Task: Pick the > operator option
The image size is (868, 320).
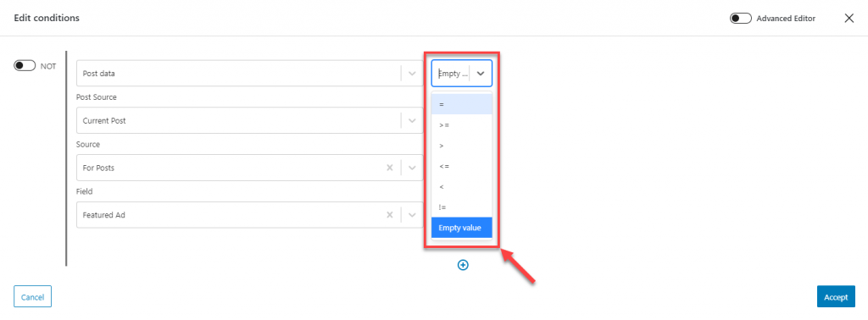Action: click(x=462, y=146)
